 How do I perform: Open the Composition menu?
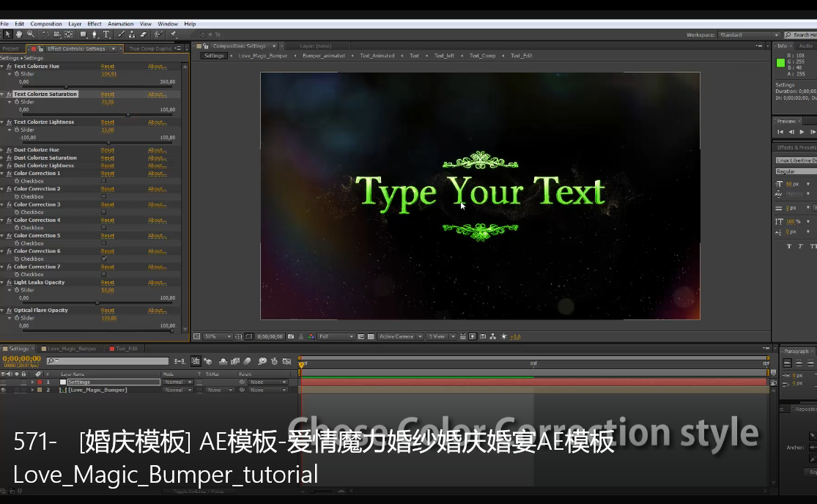coord(46,24)
